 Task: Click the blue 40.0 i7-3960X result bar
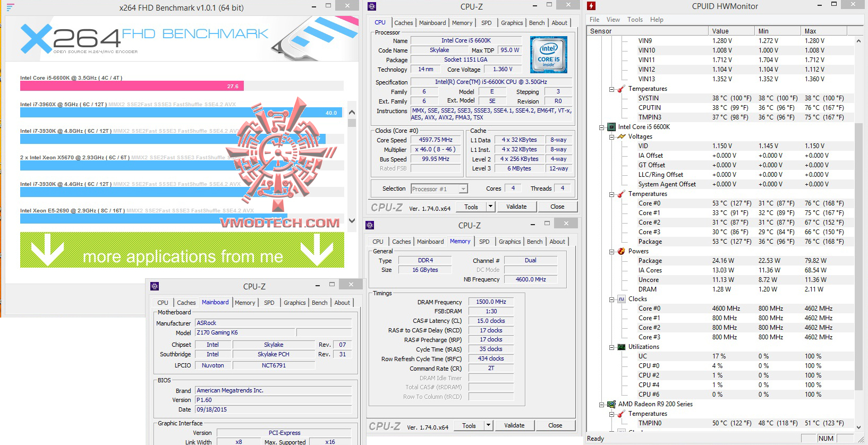pos(181,113)
